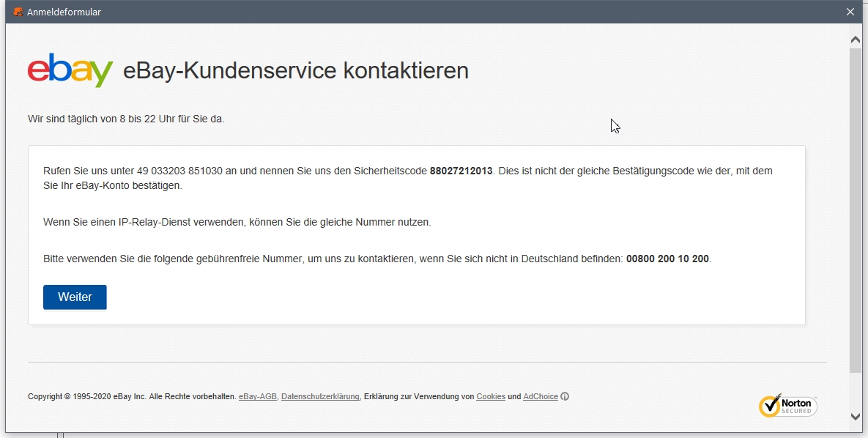Click the eBay logo
The image size is (868, 438).
click(x=69, y=70)
